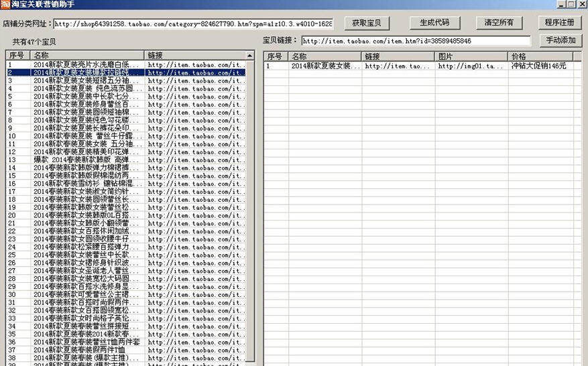Image resolution: width=588 pixels, height=366 pixels.
Task: Focus the 店铺分类网址 URL input field
Action: [193, 24]
